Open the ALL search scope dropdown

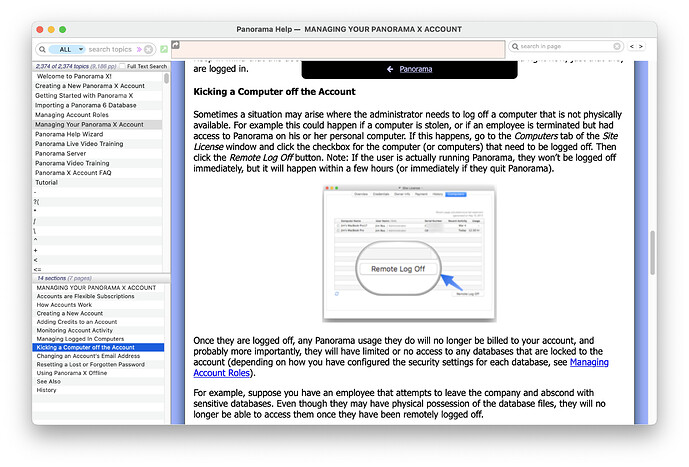tap(66, 49)
